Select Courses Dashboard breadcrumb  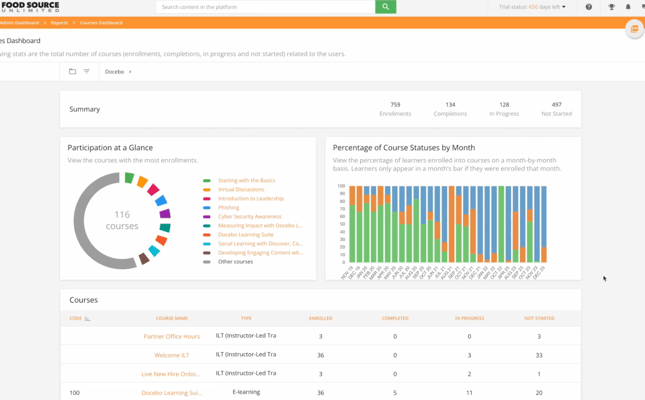point(101,23)
